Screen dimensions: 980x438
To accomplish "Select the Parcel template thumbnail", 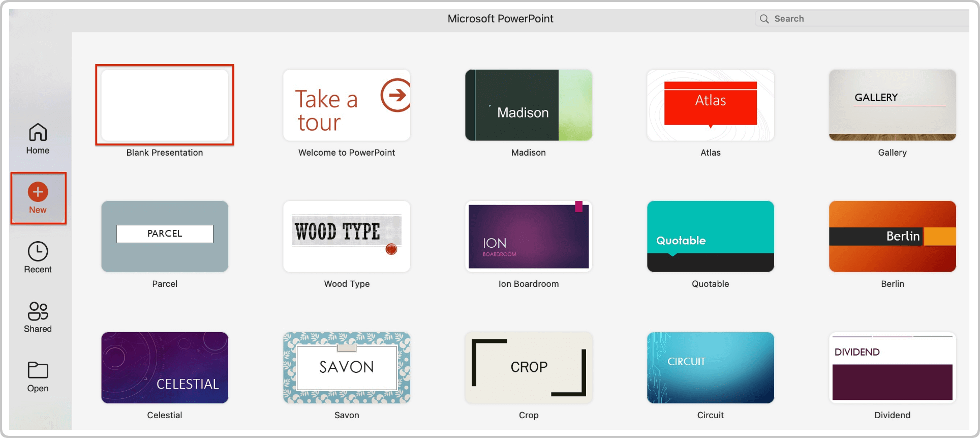I will [x=165, y=236].
